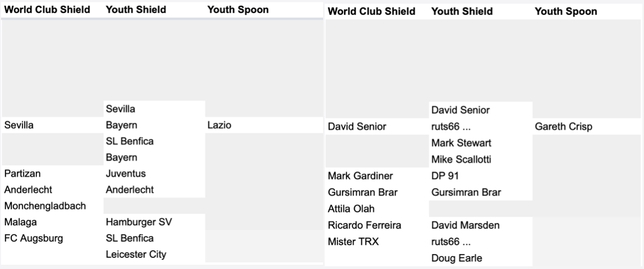Click Juventus in the Youth Shield column
Screen dimensions: 644x269
click(126, 174)
